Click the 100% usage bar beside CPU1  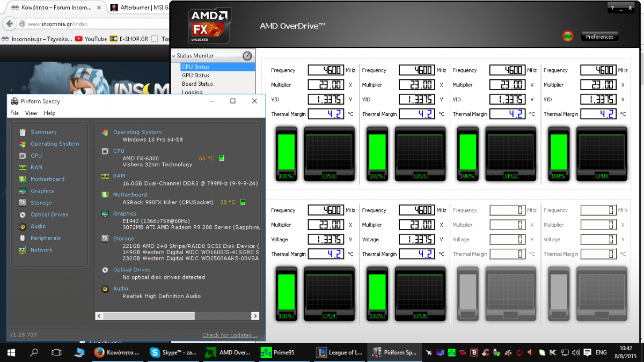(377, 153)
